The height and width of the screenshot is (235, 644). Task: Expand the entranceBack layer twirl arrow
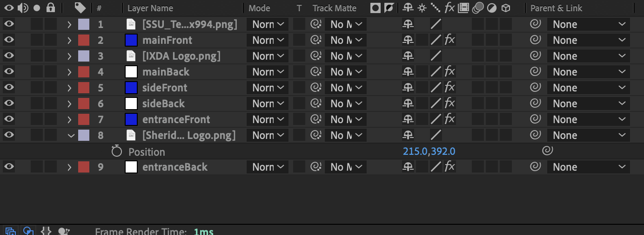pyautogui.click(x=69, y=167)
